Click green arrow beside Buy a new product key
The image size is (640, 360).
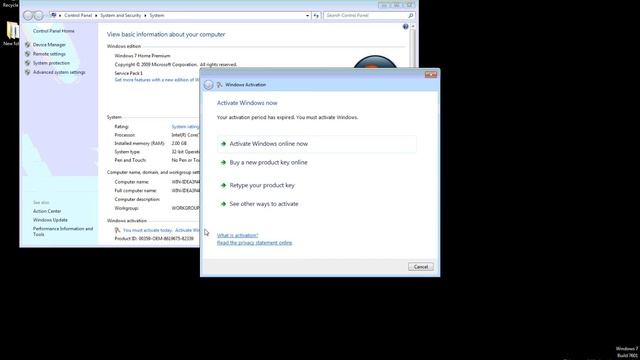[223, 162]
